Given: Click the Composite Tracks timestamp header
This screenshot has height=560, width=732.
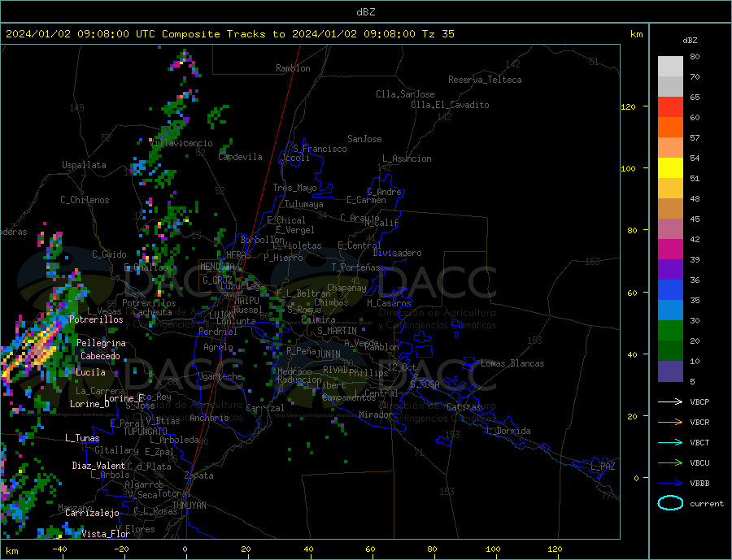Looking at the screenshot, I should coord(229,34).
